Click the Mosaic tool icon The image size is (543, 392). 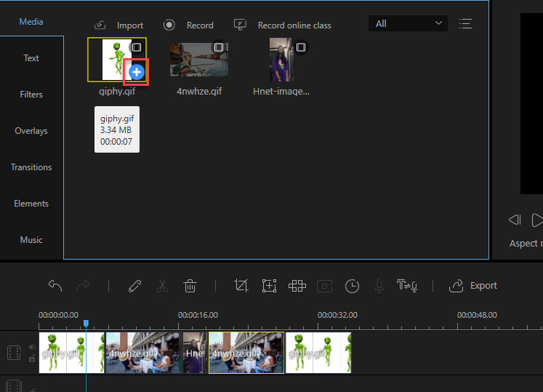297,286
